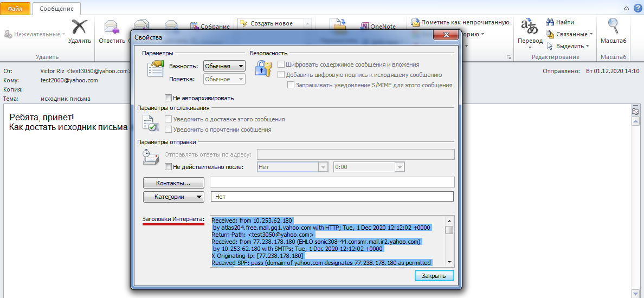The image size is (644, 298).
Task: Enable Не действительно после checkbox
Action: point(168,167)
